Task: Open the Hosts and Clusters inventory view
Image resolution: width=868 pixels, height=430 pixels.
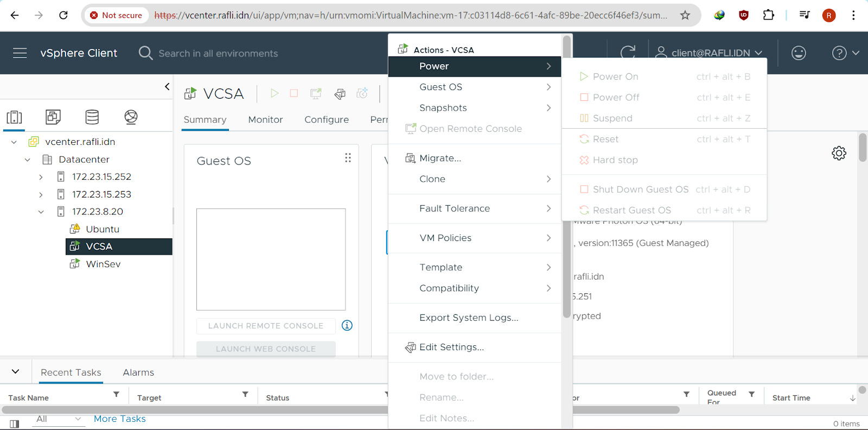Action: 14,117
